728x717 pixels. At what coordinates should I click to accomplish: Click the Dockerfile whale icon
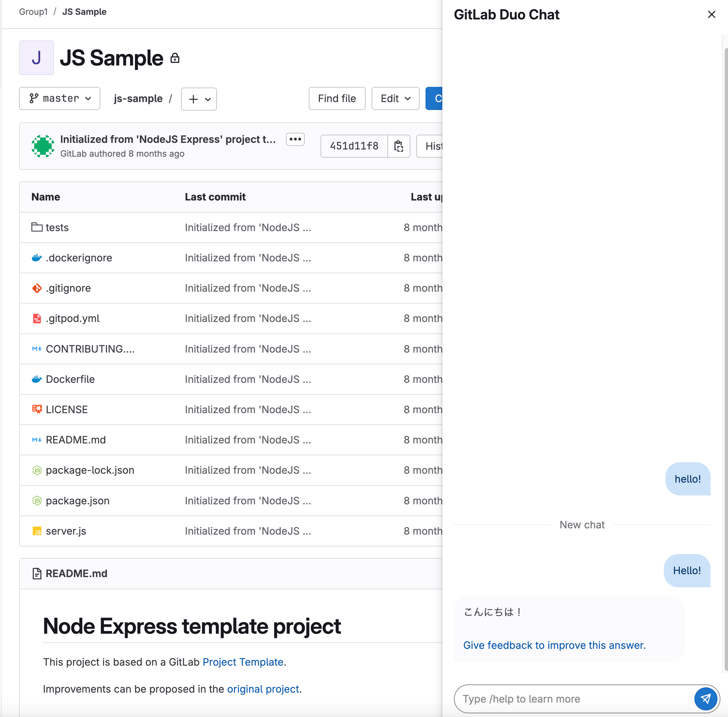(x=37, y=379)
